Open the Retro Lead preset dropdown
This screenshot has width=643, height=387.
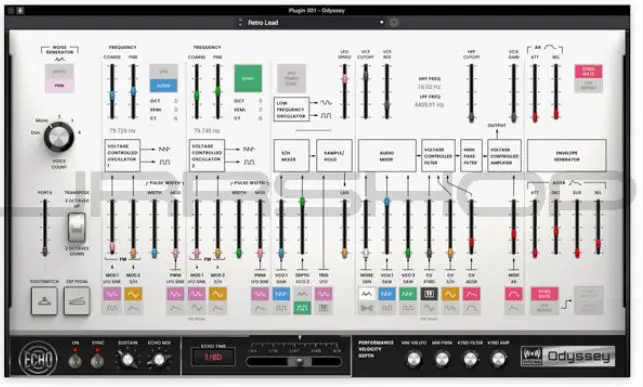(316, 23)
